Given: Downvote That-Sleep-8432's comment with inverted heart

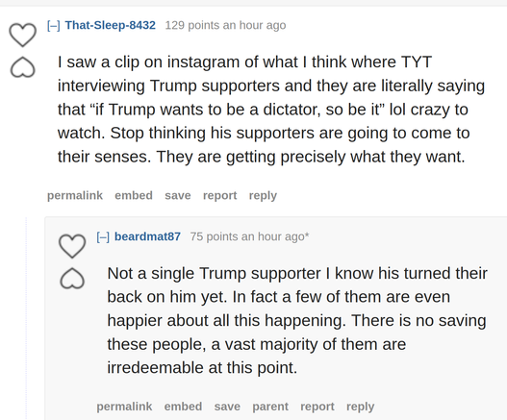Looking at the screenshot, I should (x=23, y=67).
